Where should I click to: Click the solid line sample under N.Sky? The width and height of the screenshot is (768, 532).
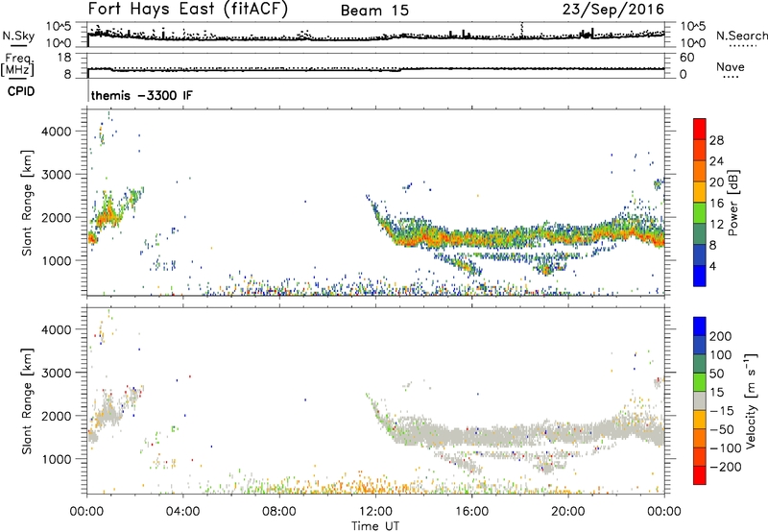[x=18, y=45]
